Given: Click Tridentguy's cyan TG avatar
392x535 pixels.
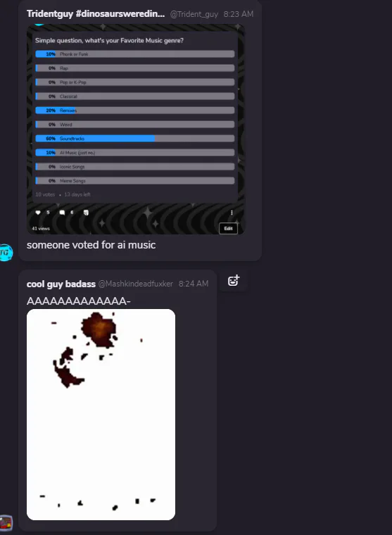Looking at the screenshot, I should click(x=6, y=253).
